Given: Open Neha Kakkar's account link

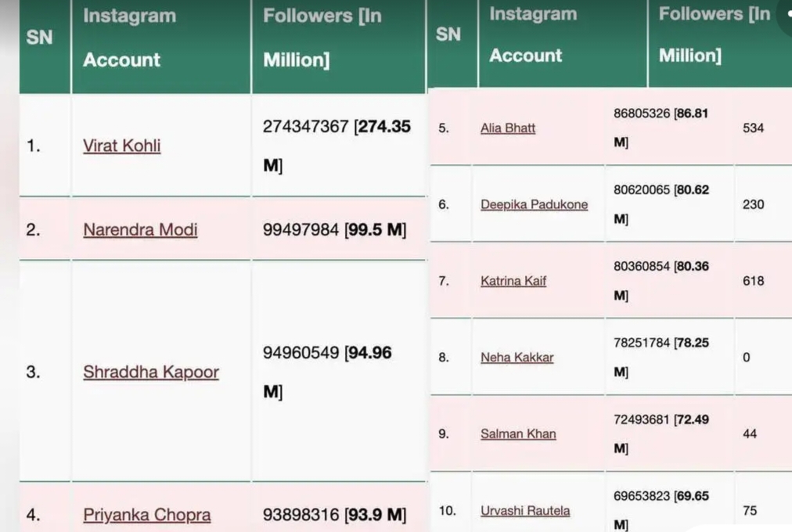Looking at the screenshot, I should tap(517, 358).
